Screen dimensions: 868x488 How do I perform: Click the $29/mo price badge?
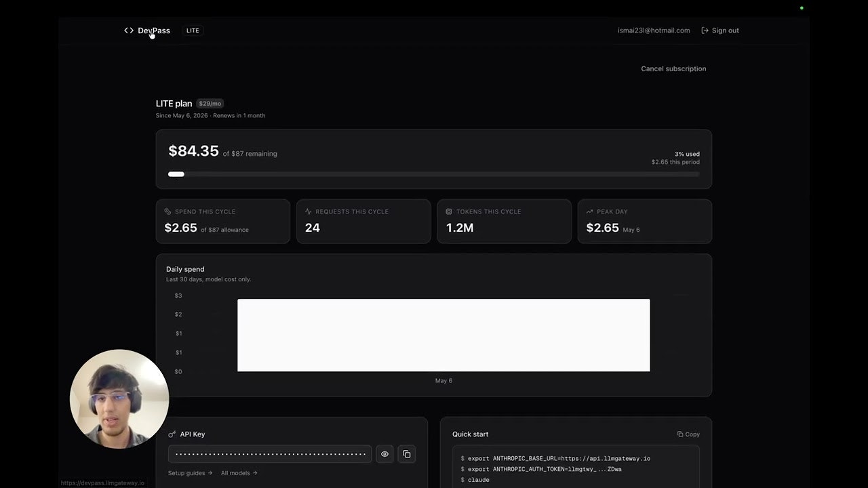[x=210, y=104]
